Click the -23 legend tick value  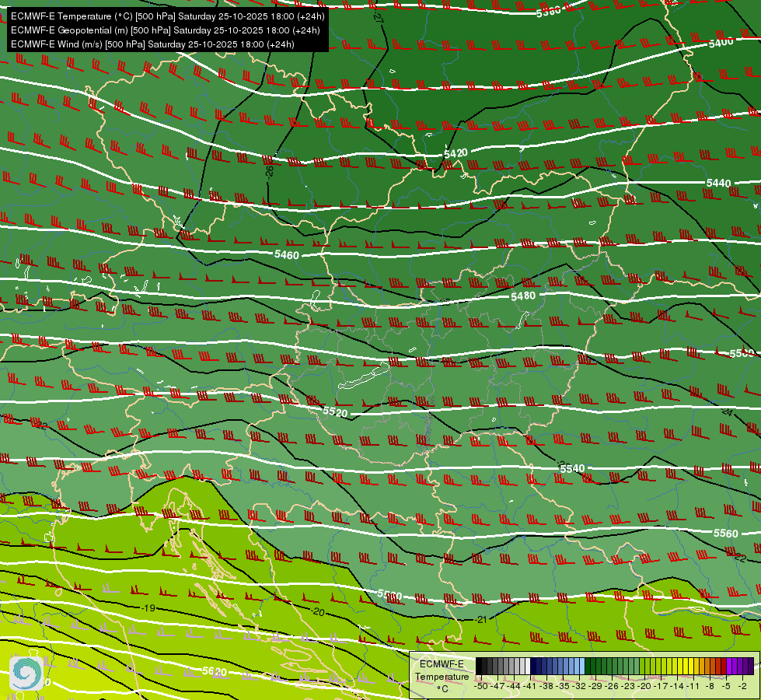tap(628, 687)
